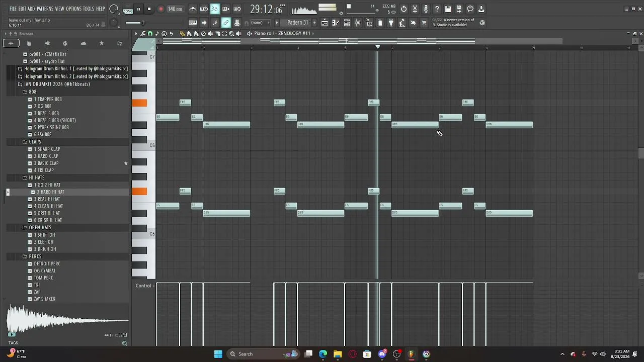This screenshot has height=362, width=644.
Task: Open the EDIT menu
Action: pos(22,9)
